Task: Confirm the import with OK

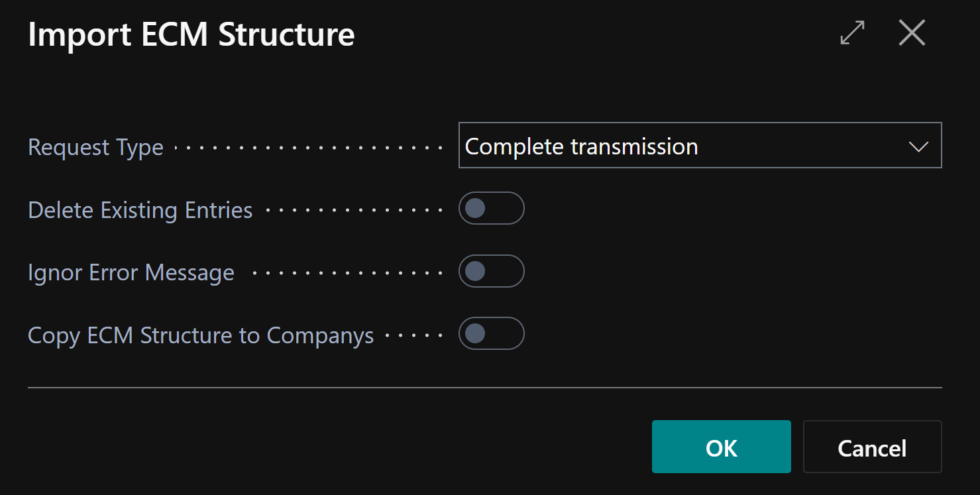Action: pos(721,447)
